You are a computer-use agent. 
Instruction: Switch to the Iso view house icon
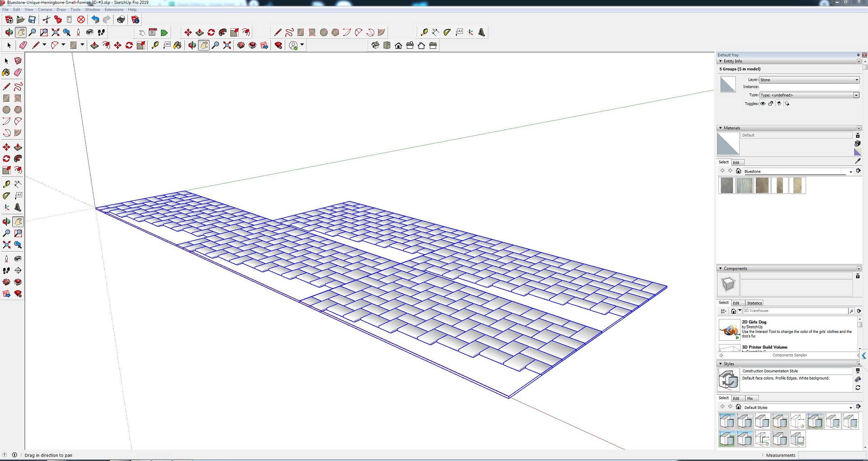[x=375, y=45]
